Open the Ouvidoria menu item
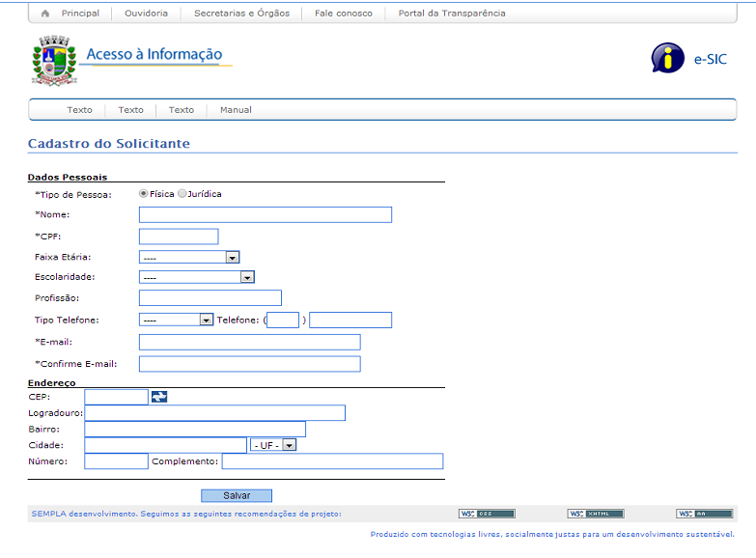 (146, 14)
